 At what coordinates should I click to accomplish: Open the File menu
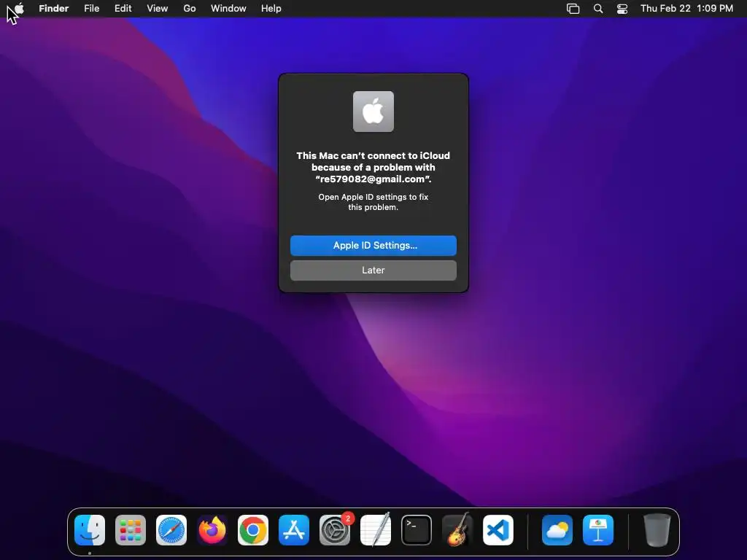[x=91, y=8]
